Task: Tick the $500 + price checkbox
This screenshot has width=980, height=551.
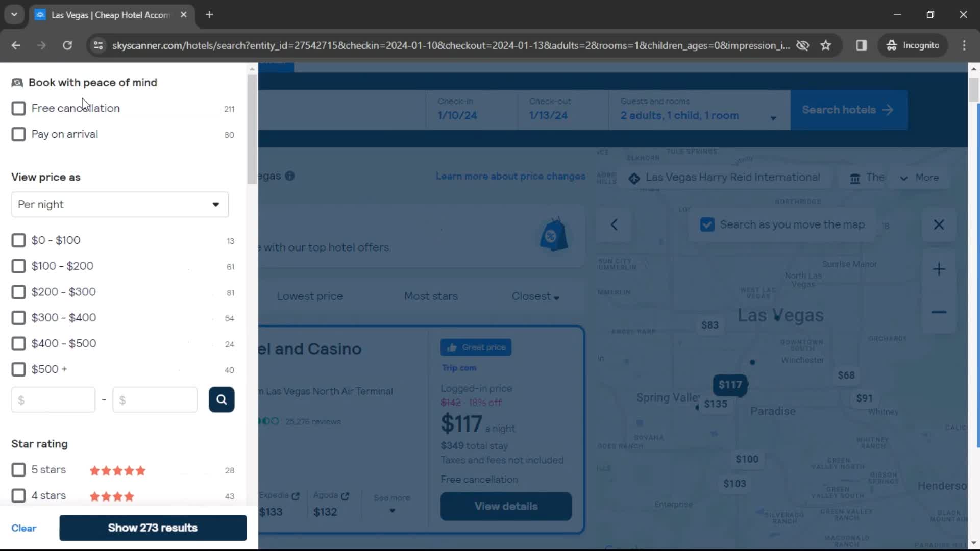Action: pyautogui.click(x=18, y=369)
